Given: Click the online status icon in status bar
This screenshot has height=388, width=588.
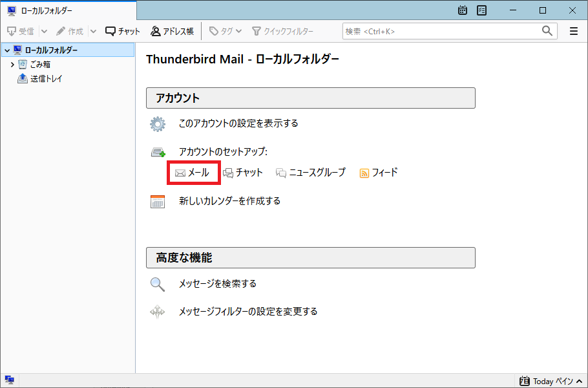Looking at the screenshot, I should click(10, 380).
